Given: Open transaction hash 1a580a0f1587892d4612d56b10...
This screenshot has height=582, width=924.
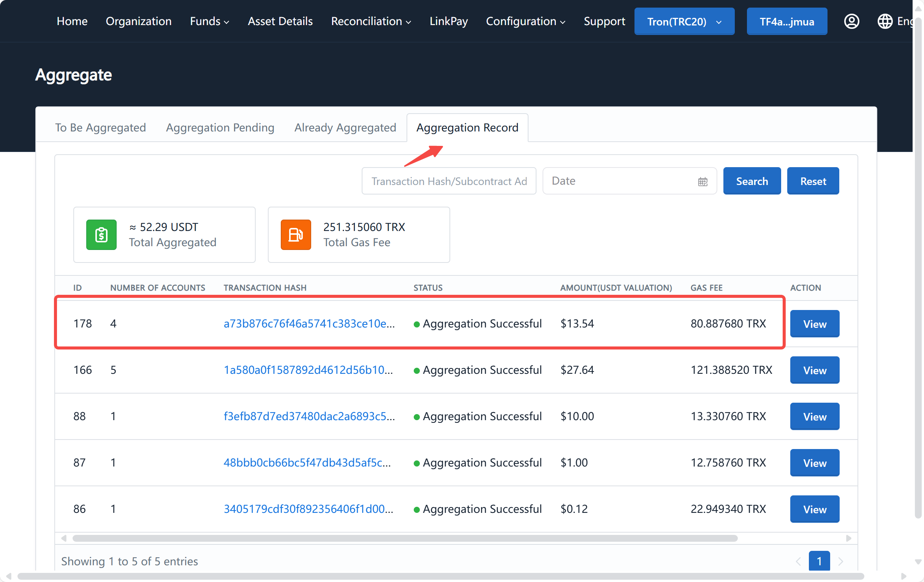Looking at the screenshot, I should point(308,370).
